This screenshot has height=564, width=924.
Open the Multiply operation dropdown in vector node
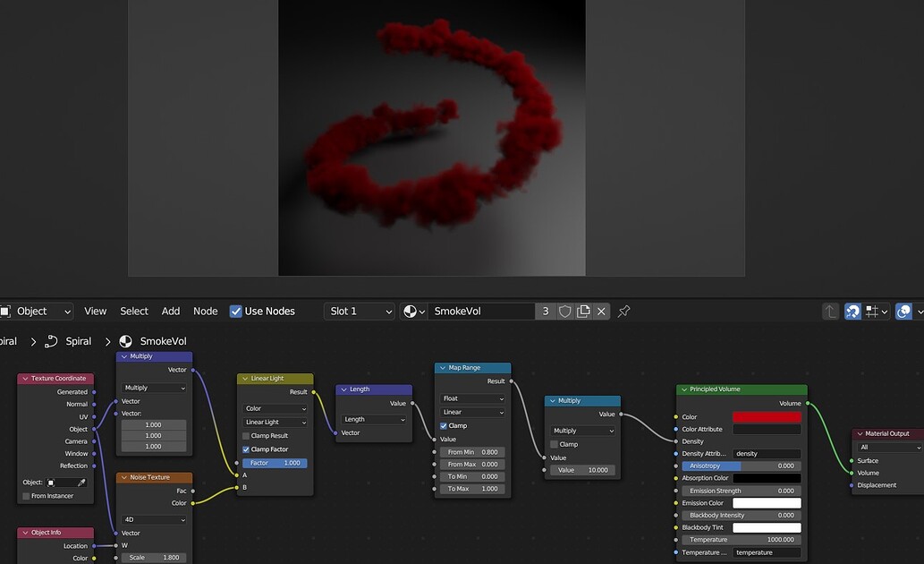(x=154, y=388)
